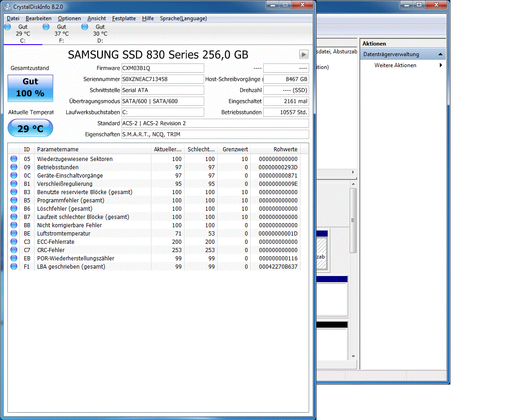Click status icon for LBA geschrieben row
The height and width of the screenshot is (420, 530).
tap(14, 266)
